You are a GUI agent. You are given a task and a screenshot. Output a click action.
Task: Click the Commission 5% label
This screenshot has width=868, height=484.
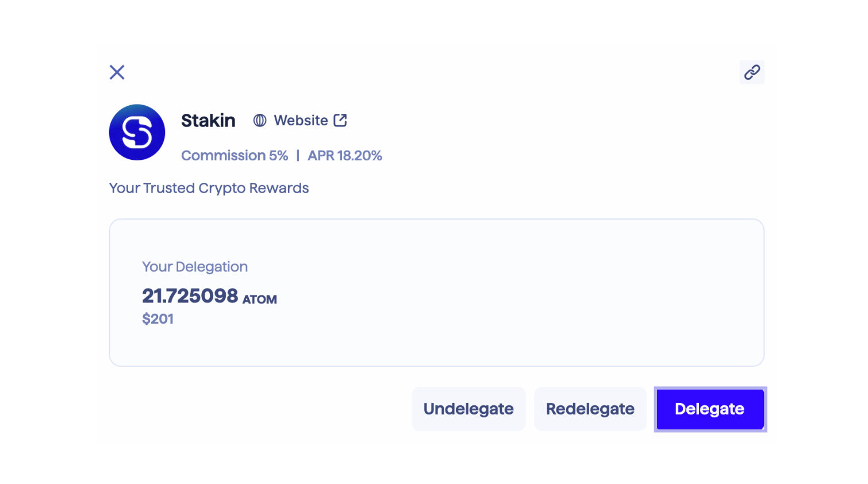point(235,156)
